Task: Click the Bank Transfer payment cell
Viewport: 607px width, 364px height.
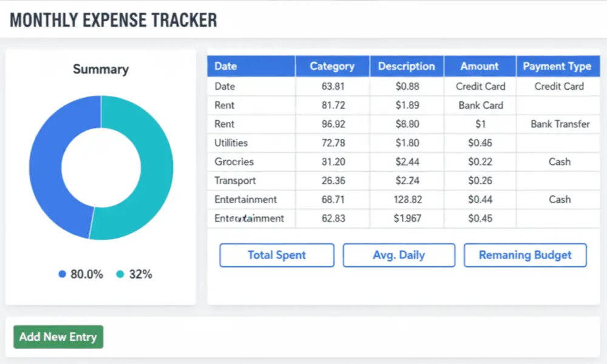Action: (x=560, y=124)
